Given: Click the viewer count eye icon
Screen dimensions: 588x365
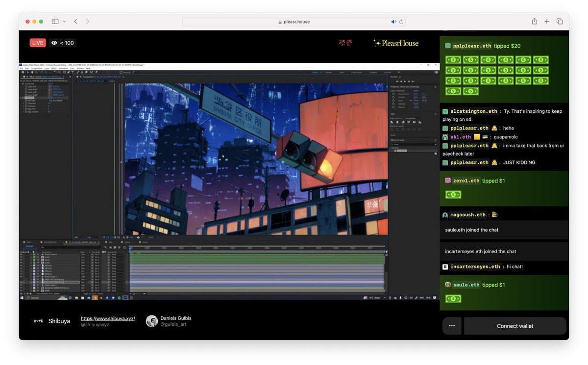Looking at the screenshot, I should (54, 43).
